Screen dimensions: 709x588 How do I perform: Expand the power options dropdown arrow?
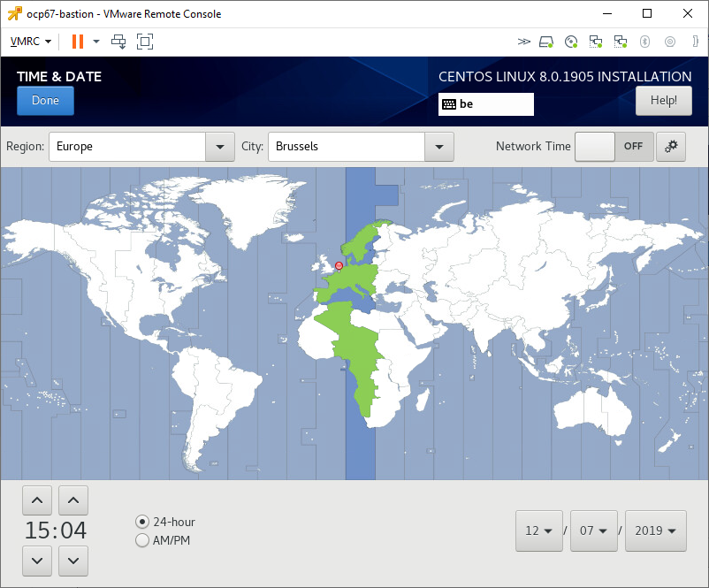[x=96, y=42]
